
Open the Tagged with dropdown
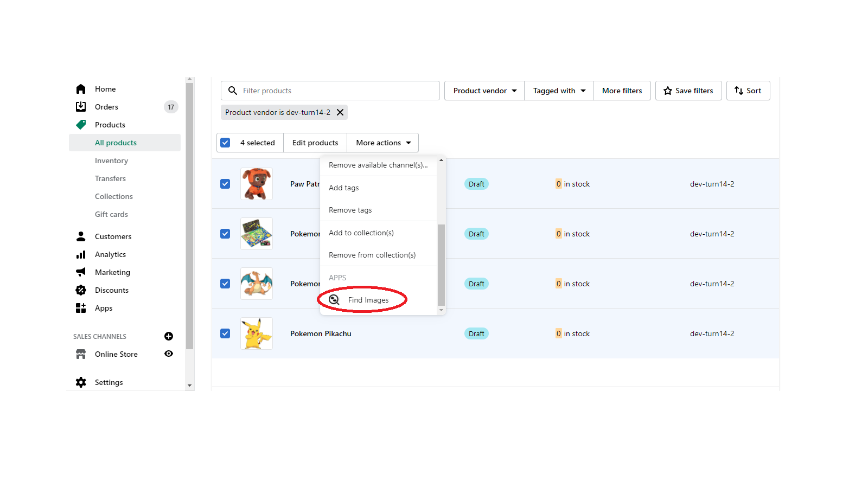coord(559,91)
